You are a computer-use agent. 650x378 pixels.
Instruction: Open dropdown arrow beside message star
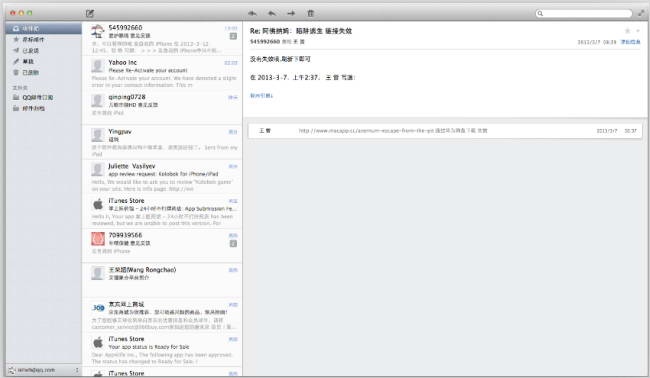[638, 31]
